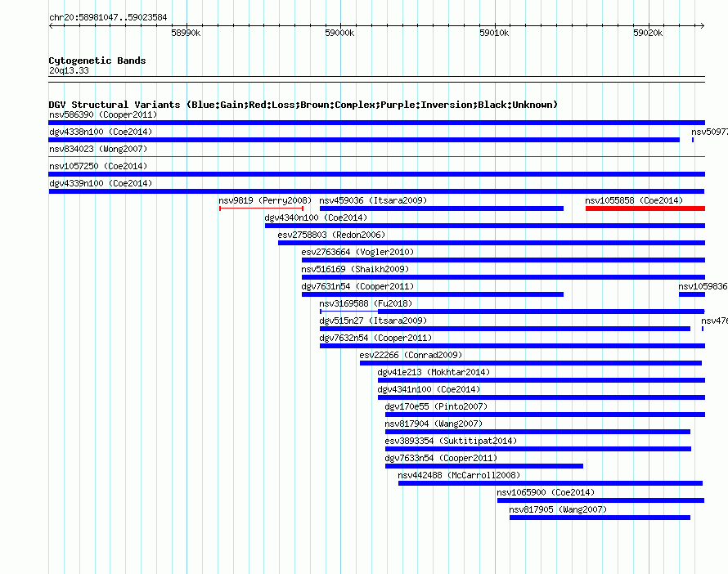The image size is (728, 574).
Task: Select the dgv7632n54 (Cooper2011) label
Action: [x=375, y=338]
